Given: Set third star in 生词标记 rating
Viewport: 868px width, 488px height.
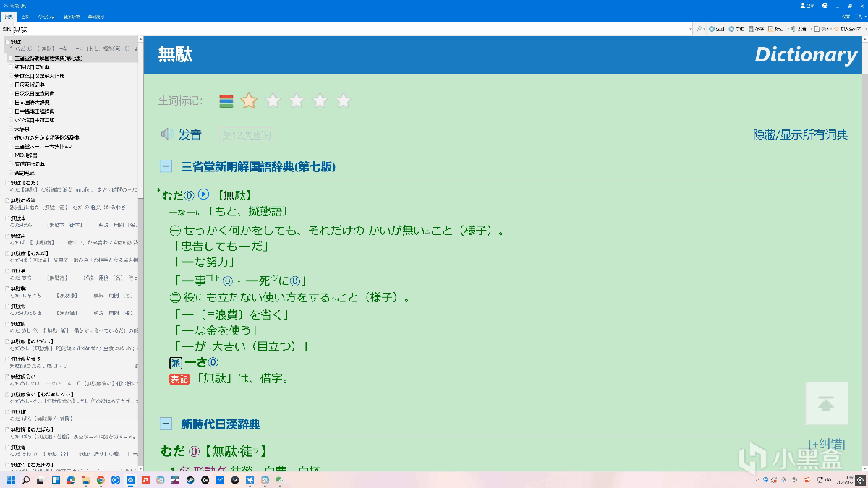Looking at the screenshot, I should pyautogui.click(x=297, y=101).
